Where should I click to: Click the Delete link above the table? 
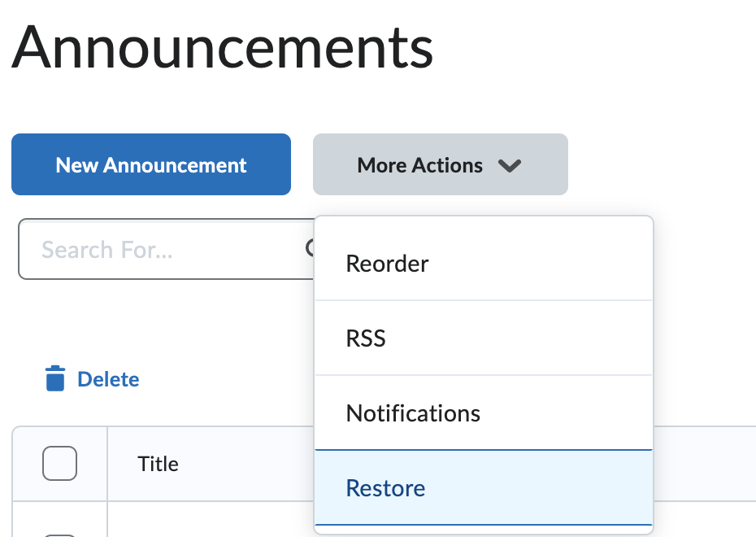107,379
